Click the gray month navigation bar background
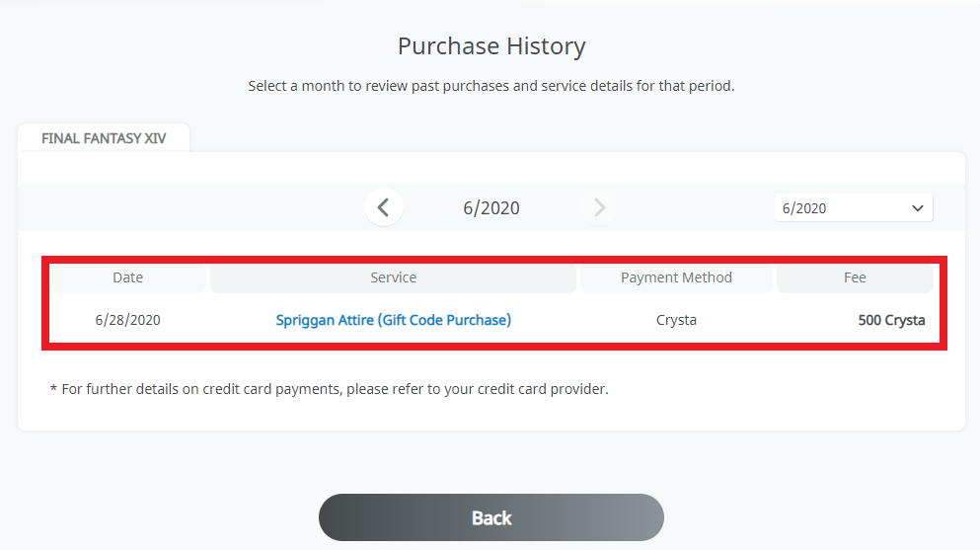The height and width of the screenshot is (550, 980). click(197, 207)
